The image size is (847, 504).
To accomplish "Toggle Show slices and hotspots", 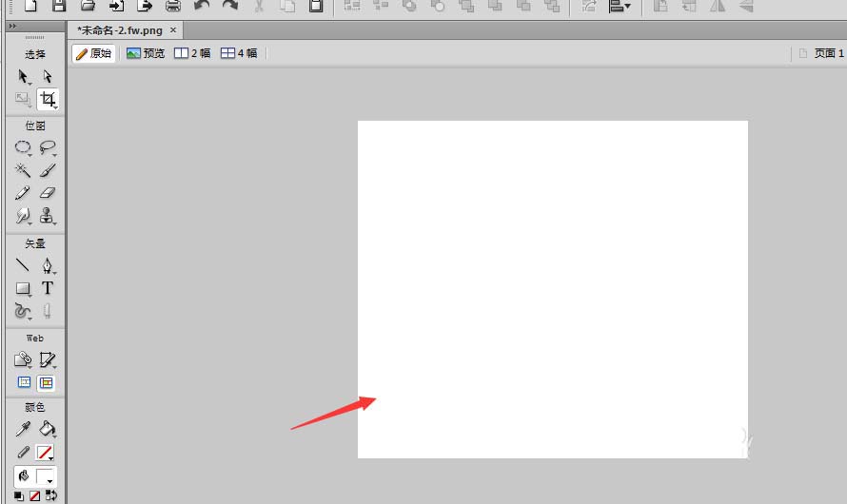I will pos(47,382).
